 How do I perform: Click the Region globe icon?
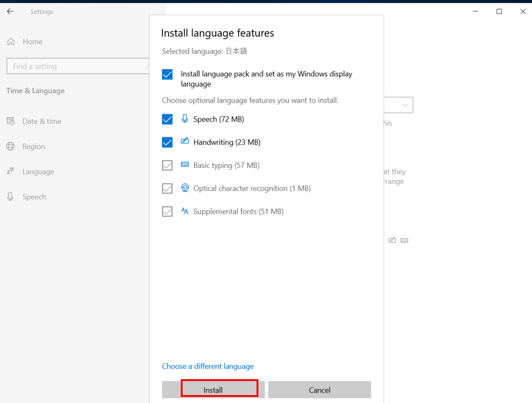[10, 146]
